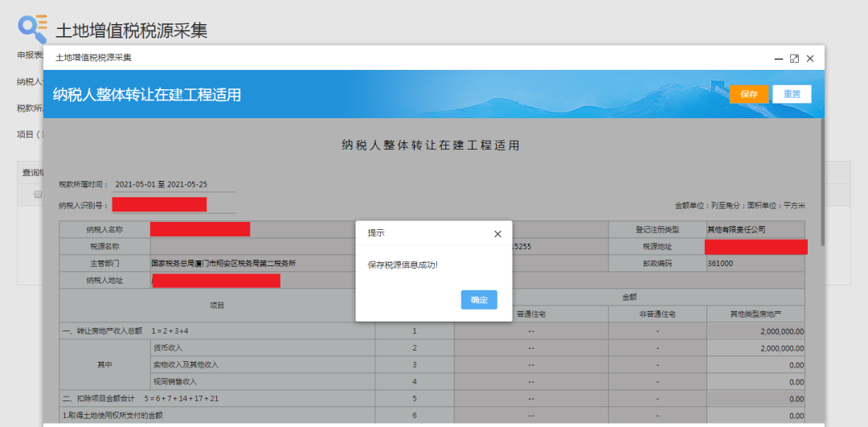This screenshot has width=868, height=427.
Task: Click the magnifier logo icon at page top
Action: coord(33,28)
